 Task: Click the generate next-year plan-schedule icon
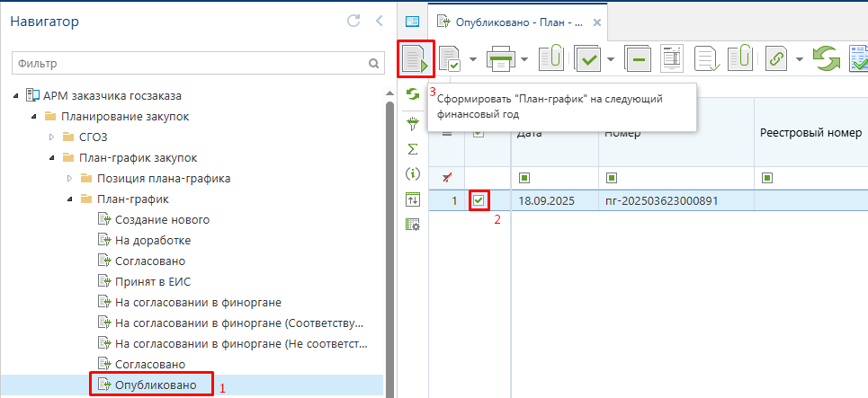click(416, 59)
